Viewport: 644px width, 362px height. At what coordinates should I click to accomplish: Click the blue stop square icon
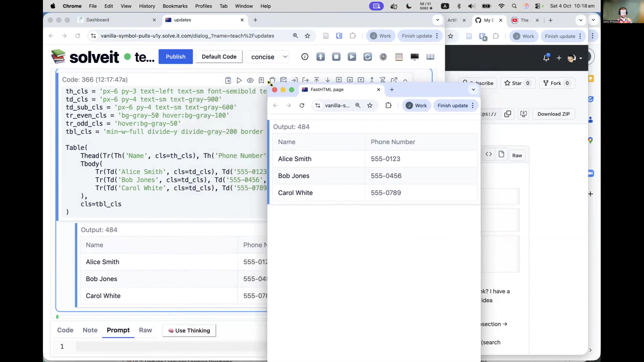pos(336,57)
